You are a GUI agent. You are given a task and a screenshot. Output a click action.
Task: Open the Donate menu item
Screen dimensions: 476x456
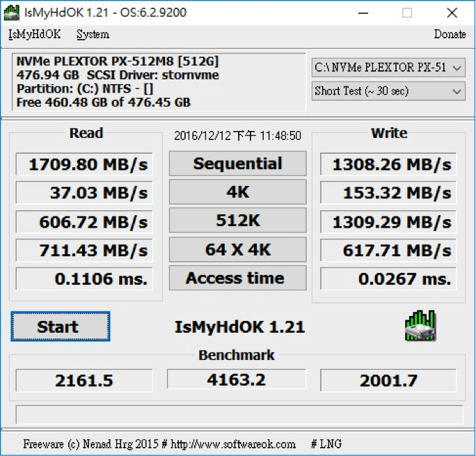(x=450, y=34)
